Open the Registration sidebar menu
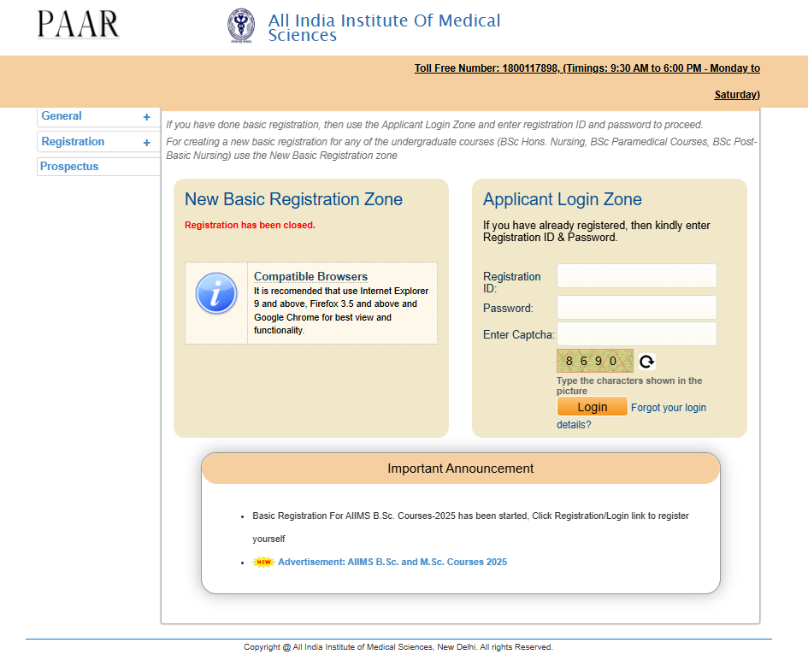Screen dimensions: 808x672 coord(73,142)
